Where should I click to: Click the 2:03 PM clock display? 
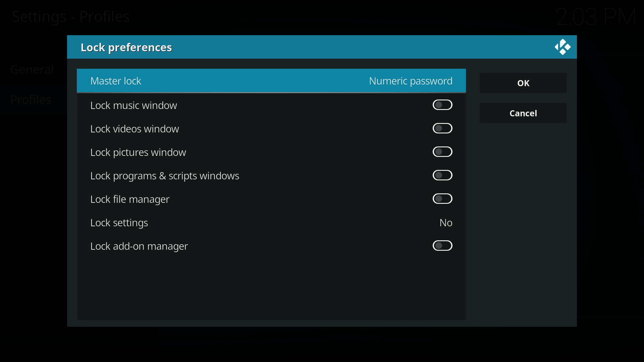596,17
